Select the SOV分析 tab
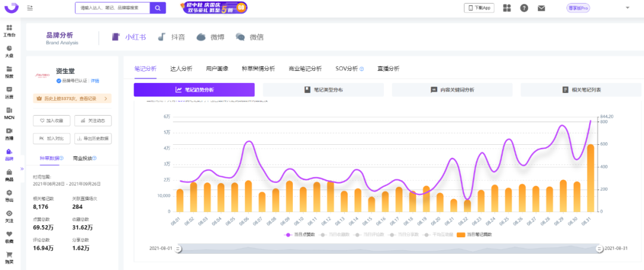 [346, 69]
